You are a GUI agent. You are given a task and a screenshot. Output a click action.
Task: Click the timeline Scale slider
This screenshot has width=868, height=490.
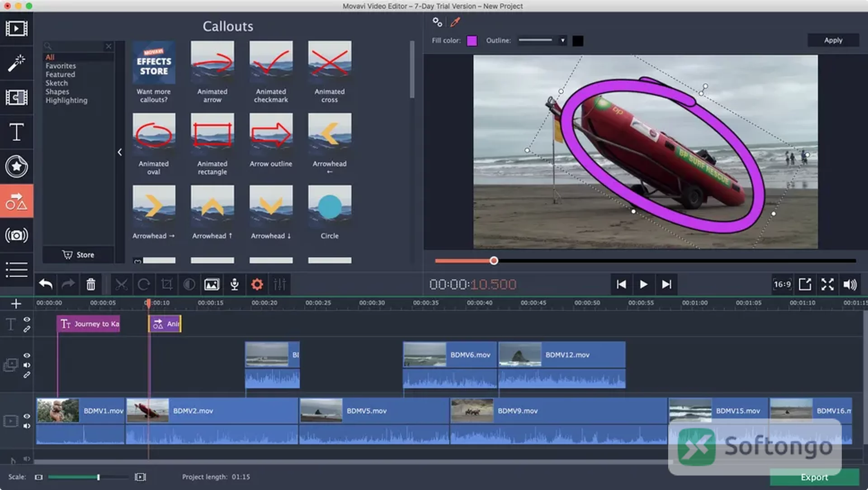pos(89,477)
